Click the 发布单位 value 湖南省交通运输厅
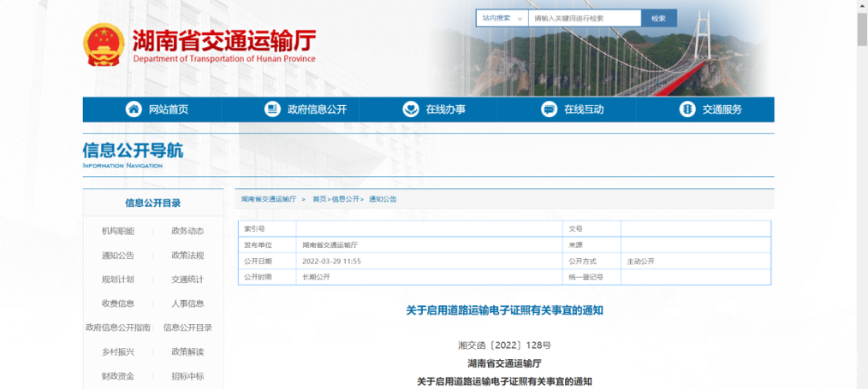This screenshot has height=389, width=868. pos(330,245)
